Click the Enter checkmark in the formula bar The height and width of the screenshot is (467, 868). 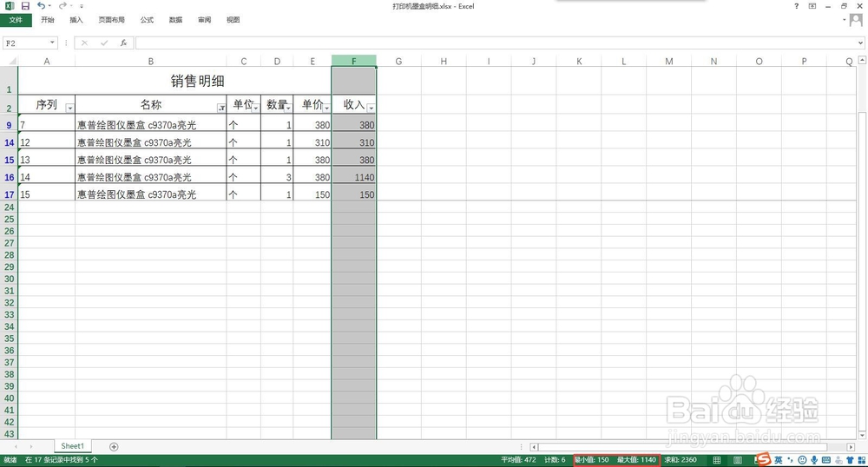click(x=104, y=43)
